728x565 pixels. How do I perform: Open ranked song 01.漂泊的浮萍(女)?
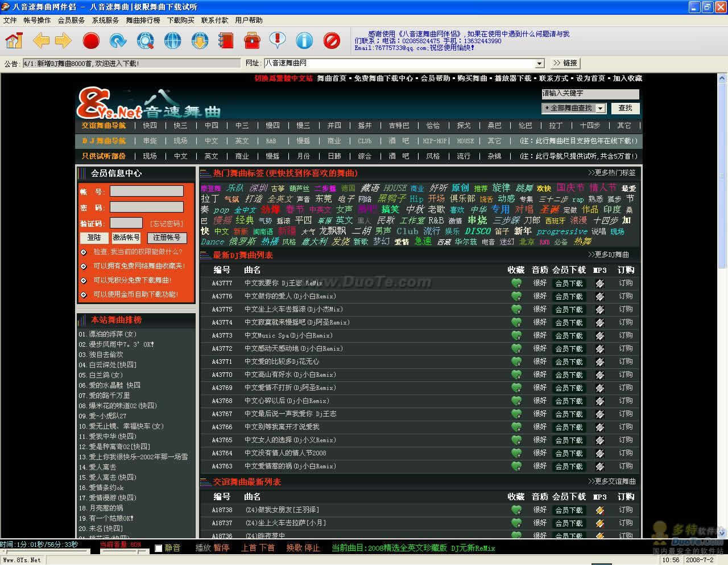(107, 334)
